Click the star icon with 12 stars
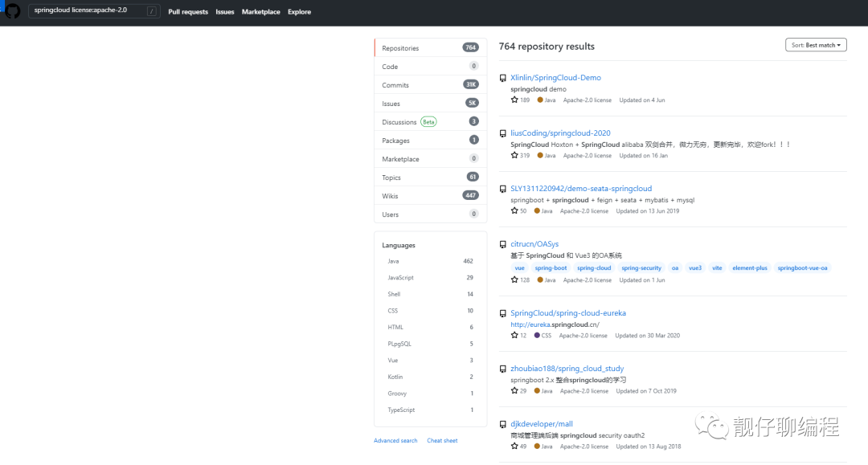868x465 pixels. [x=514, y=335]
